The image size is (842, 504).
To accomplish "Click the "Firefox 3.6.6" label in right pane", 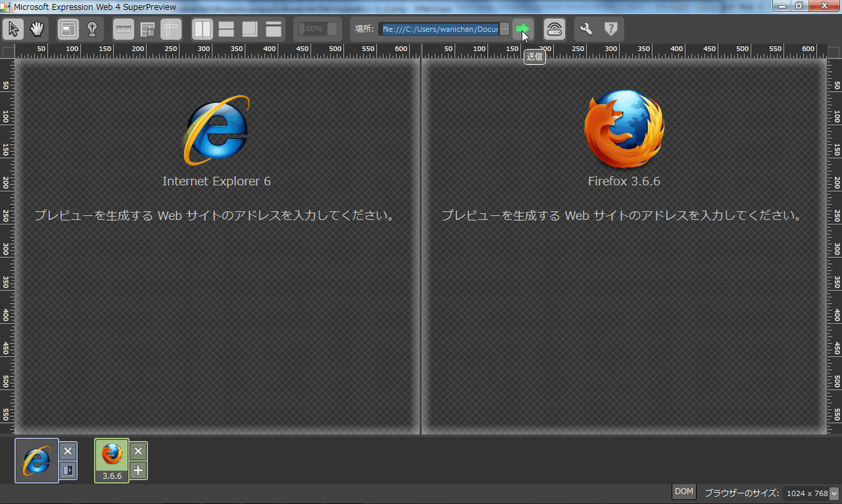I will pos(624,181).
